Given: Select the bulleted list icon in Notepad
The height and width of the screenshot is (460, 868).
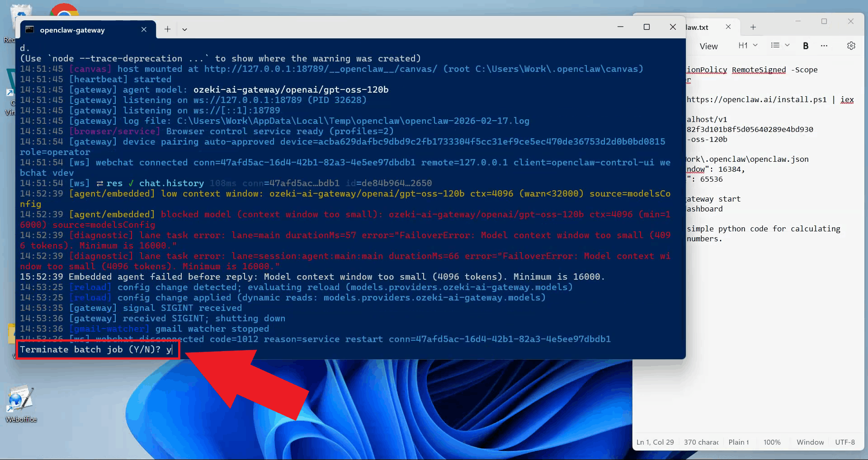Looking at the screenshot, I should tap(776, 45).
